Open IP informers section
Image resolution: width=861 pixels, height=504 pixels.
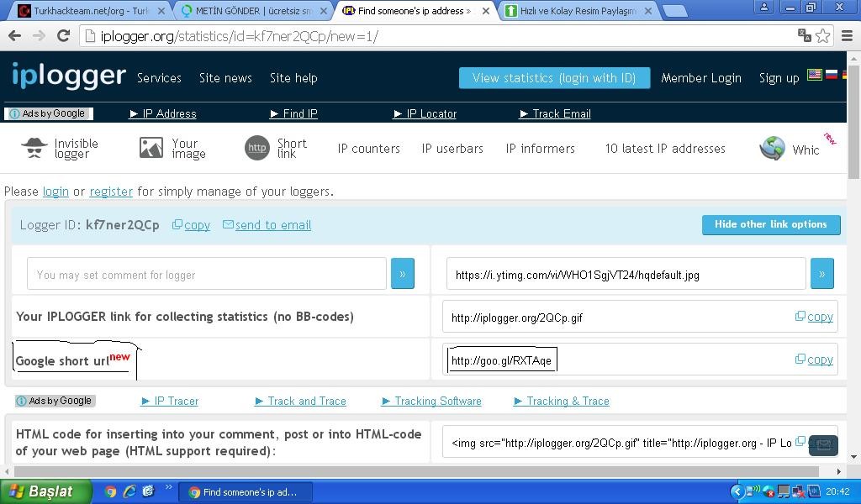[541, 149]
